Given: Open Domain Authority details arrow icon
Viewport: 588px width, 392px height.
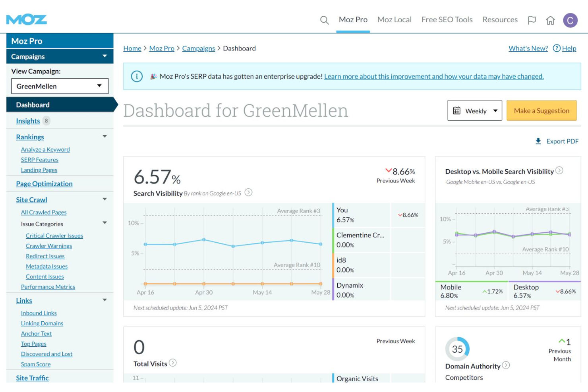Looking at the screenshot, I should click(x=506, y=365).
